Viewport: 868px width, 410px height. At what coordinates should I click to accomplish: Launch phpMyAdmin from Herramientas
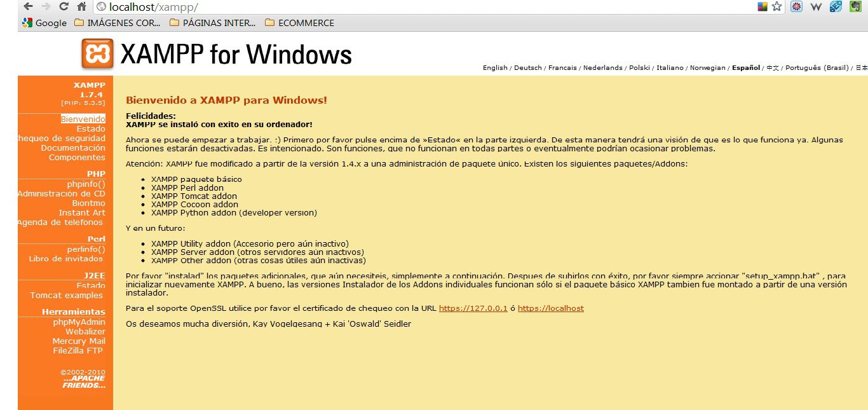(x=79, y=322)
